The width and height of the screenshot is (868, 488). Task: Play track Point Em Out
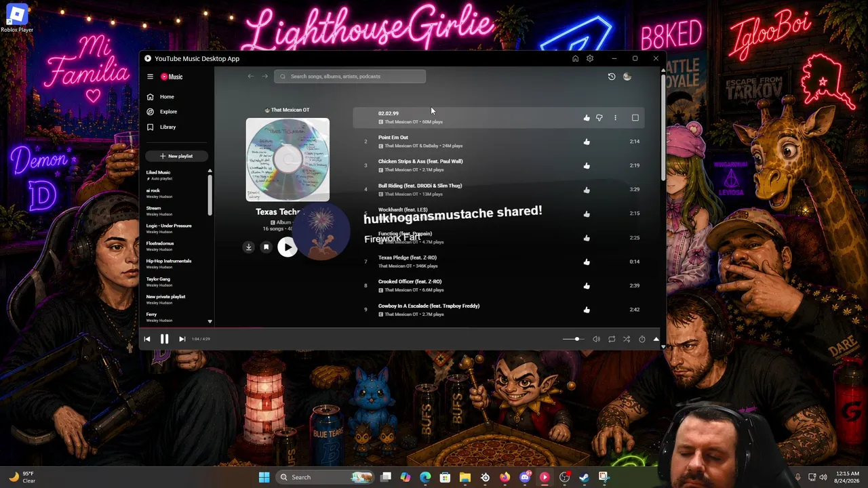pos(393,138)
